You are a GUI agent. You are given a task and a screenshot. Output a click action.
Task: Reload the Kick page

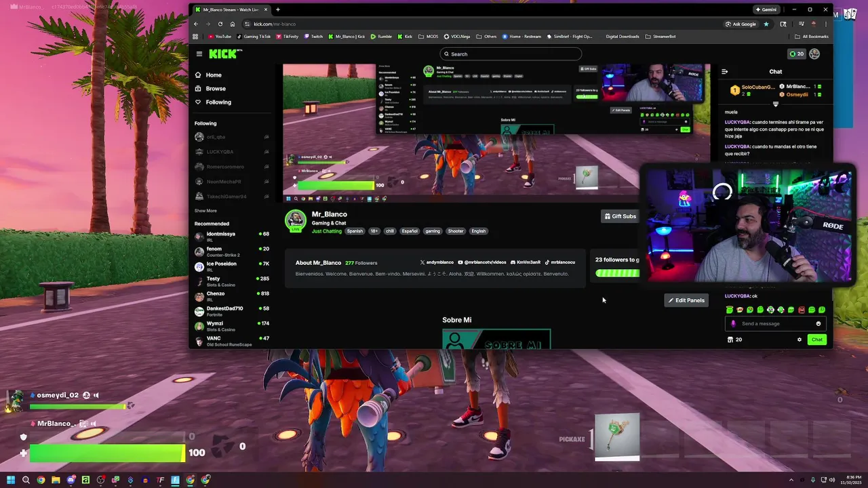coord(220,24)
